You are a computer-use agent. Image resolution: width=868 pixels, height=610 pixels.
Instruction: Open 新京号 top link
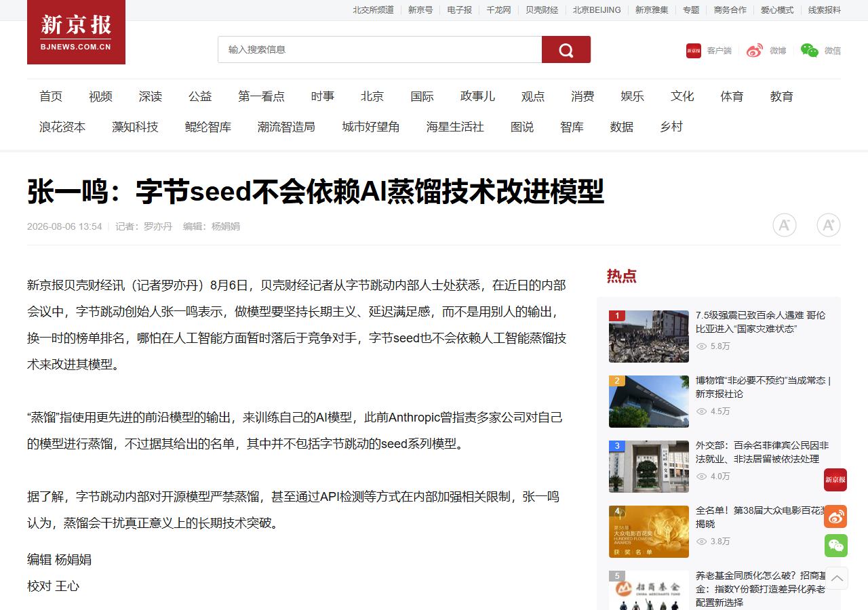pos(420,10)
